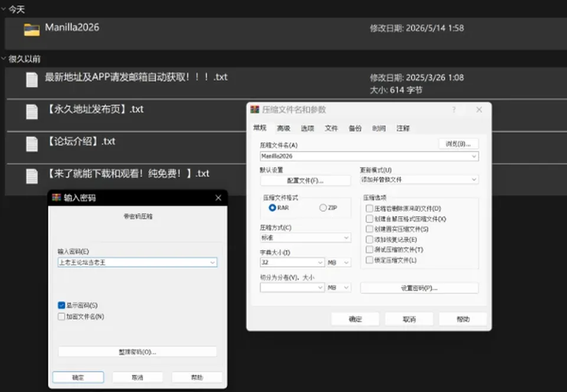
Task: Tick the 创建固实压缩文件(S) checkbox
Action: tap(369, 229)
